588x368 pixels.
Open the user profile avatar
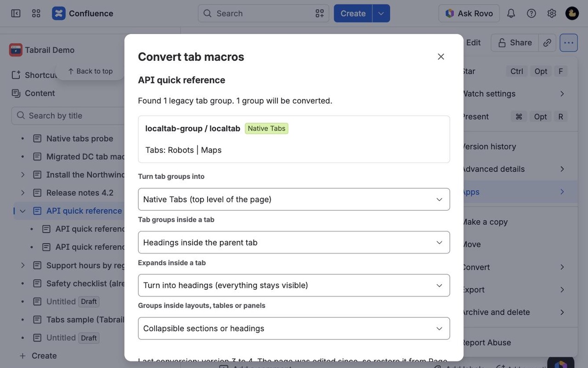point(572,13)
